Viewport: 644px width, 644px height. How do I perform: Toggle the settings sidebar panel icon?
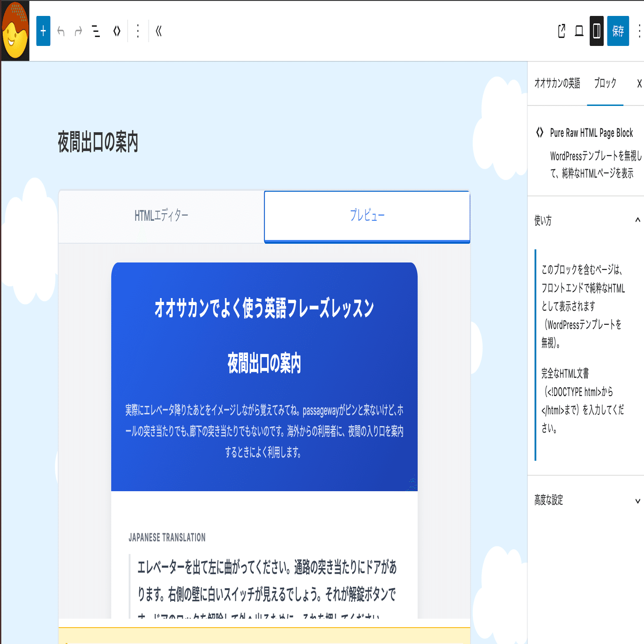tap(596, 31)
